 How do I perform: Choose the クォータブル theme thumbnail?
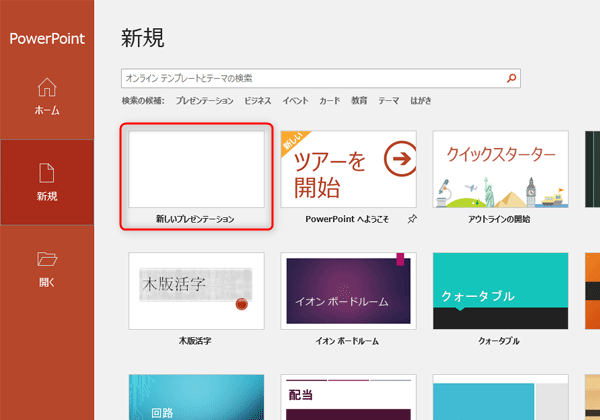(x=500, y=291)
